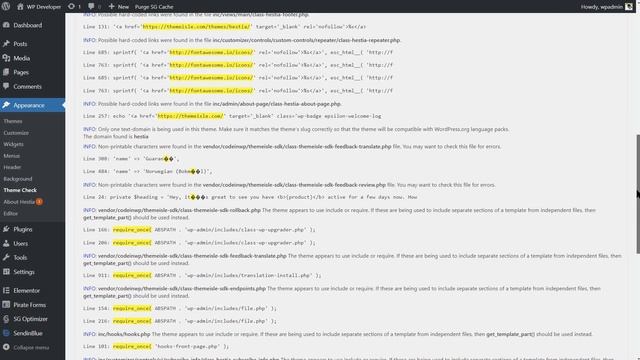Click the Users person icon
Screen dimensions: 640x360
point(6,243)
